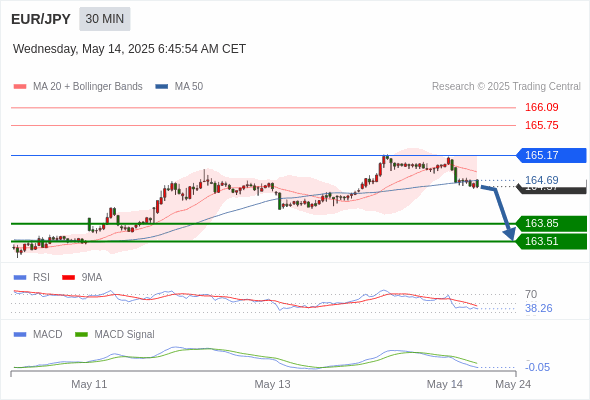Click the MA 50 blue legend swatch
This screenshot has width=590, height=400.
[x=162, y=87]
